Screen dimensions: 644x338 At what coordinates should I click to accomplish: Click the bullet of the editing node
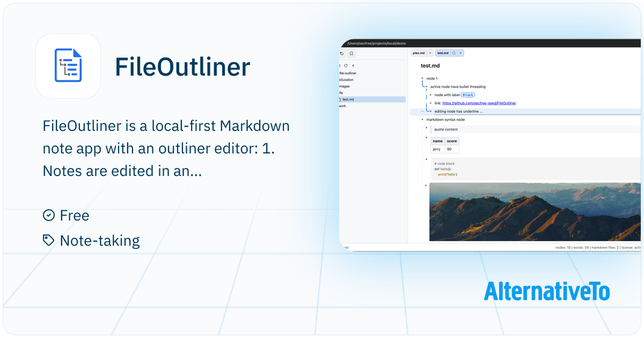[x=430, y=112]
